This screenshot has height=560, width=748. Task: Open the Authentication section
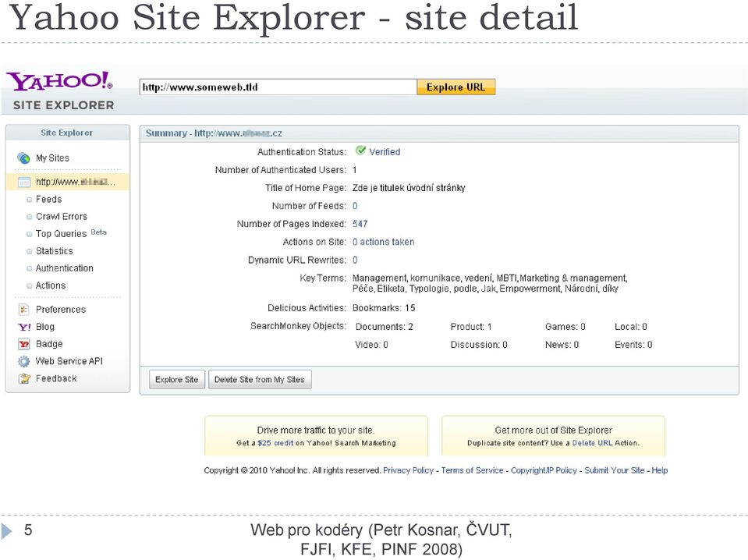[x=65, y=268]
